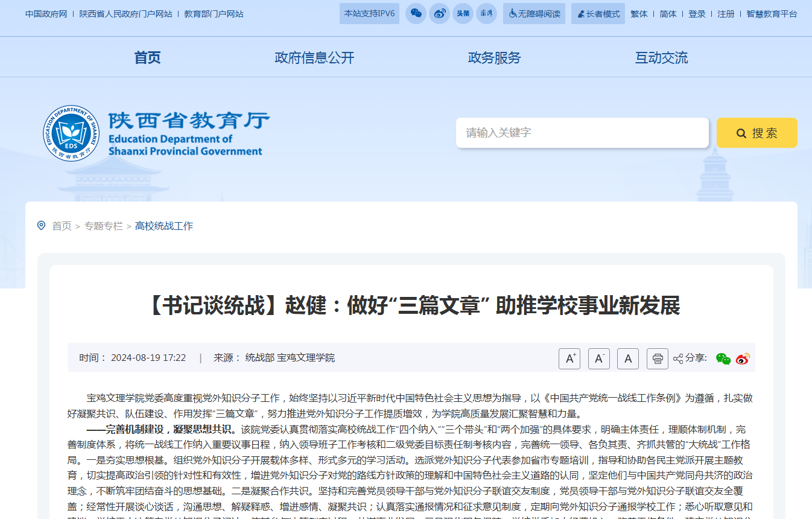Image resolution: width=812 pixels, height=519 pixels.
Task: Click the WeChat icon in top bar
Action: 416,14
